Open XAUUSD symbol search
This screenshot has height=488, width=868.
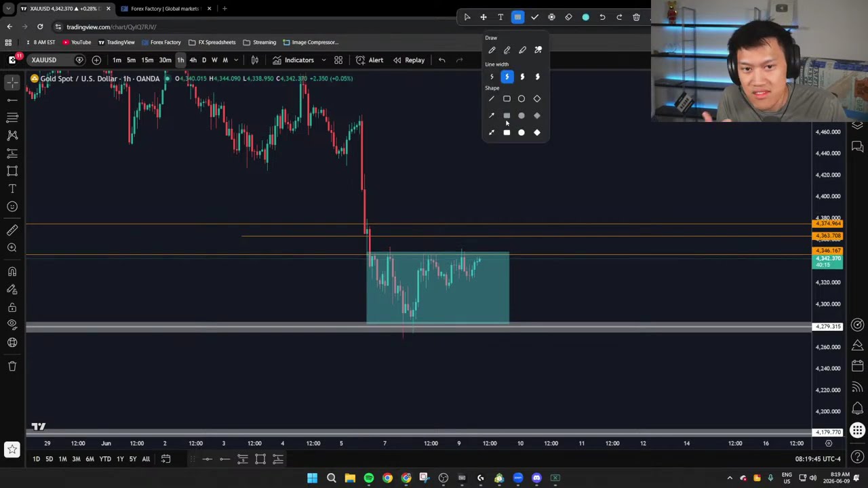pos(43,60)
